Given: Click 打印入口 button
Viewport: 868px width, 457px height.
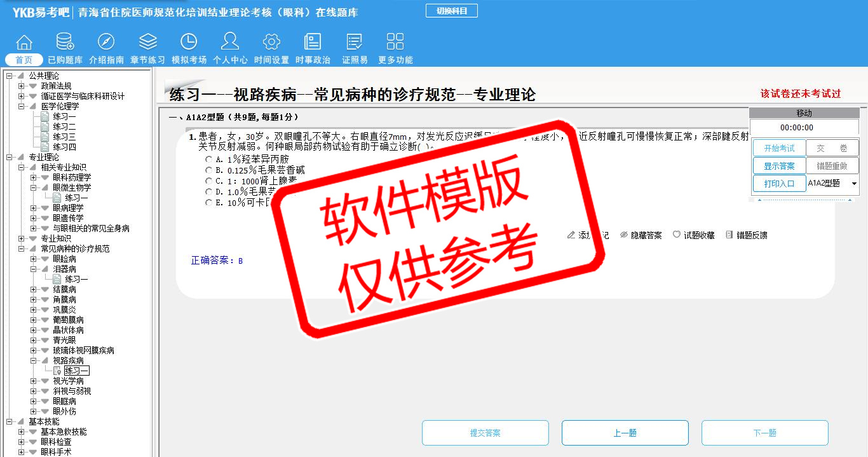Looking at the screenshot, I should [779, 184].
